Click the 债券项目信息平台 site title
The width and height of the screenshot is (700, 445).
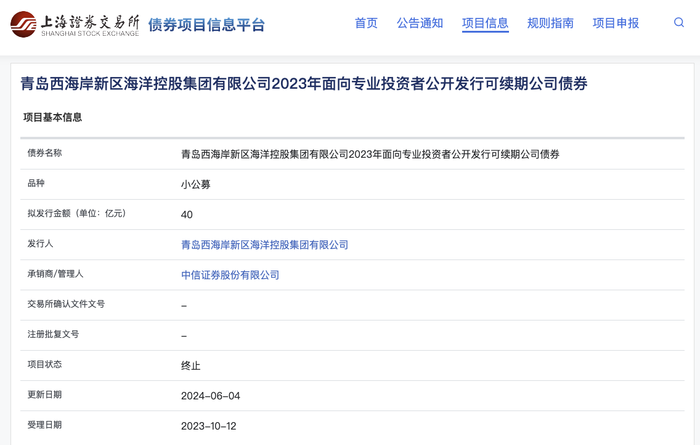click(207, 25)
